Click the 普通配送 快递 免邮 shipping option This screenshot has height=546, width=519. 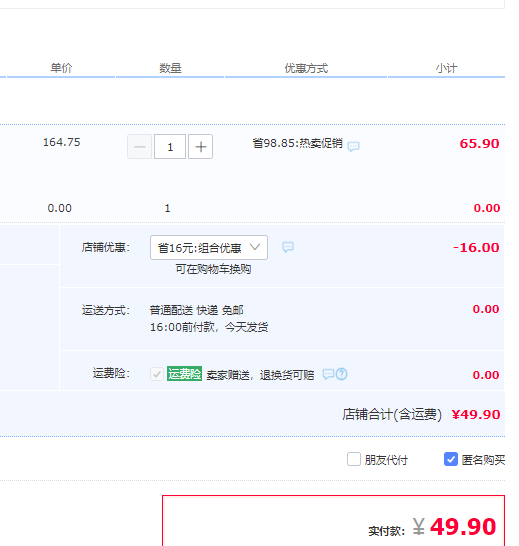[196, 310]
